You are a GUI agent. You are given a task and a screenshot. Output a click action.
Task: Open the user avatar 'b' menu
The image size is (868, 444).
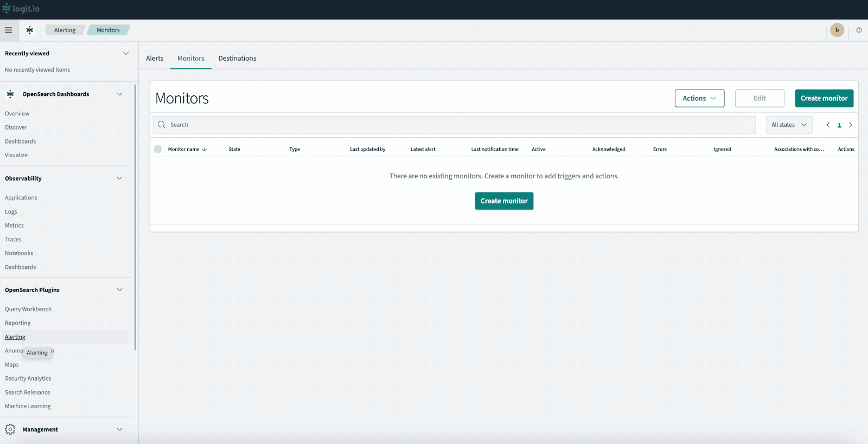coord(837,30)
